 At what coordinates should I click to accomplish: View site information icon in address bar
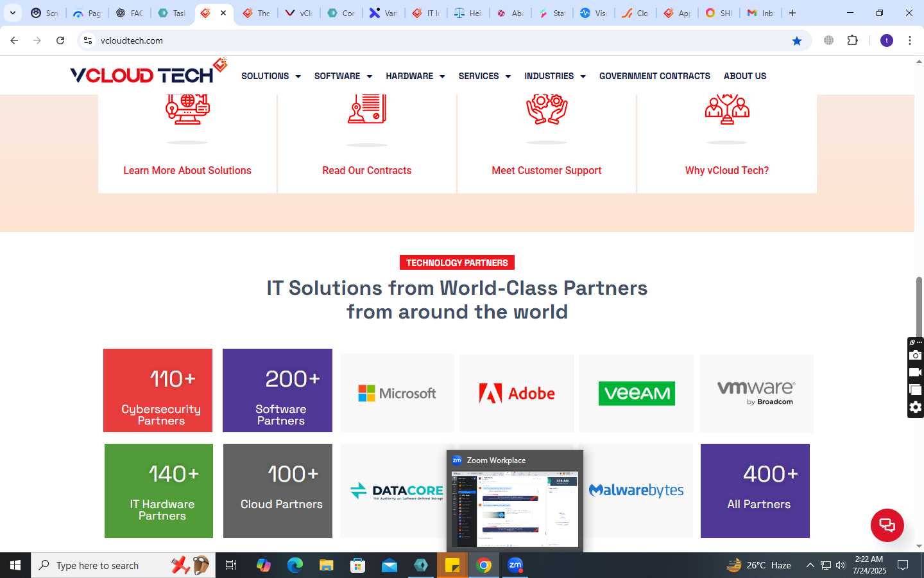88,40
